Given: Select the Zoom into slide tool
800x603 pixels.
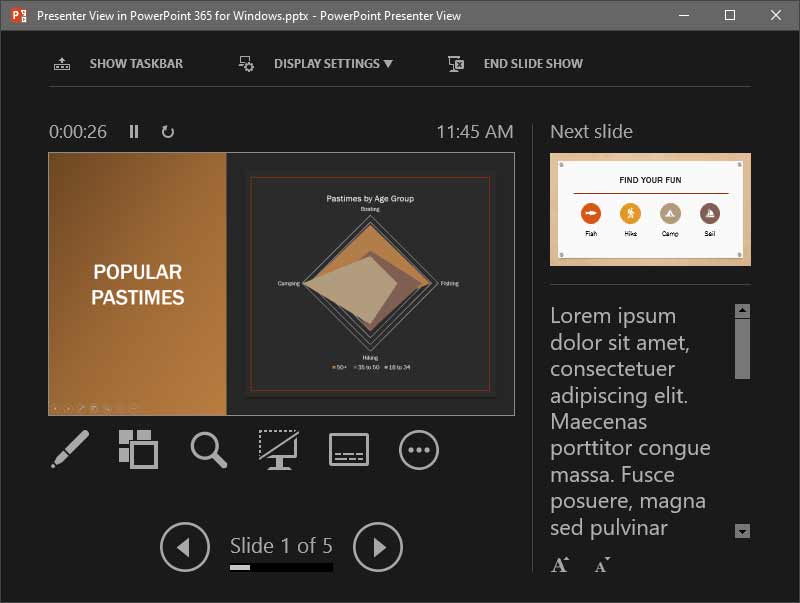Looking at the screenshot, I should point(208,449).
